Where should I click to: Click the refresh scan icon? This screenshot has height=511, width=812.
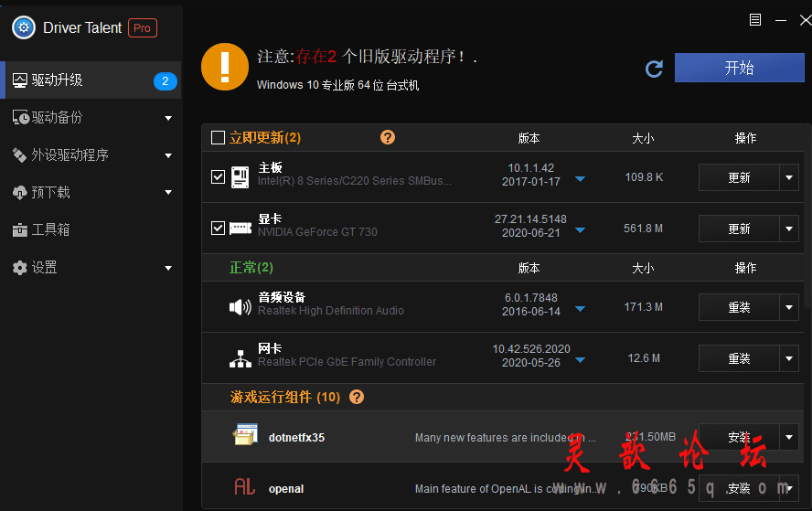pos(654,69)
